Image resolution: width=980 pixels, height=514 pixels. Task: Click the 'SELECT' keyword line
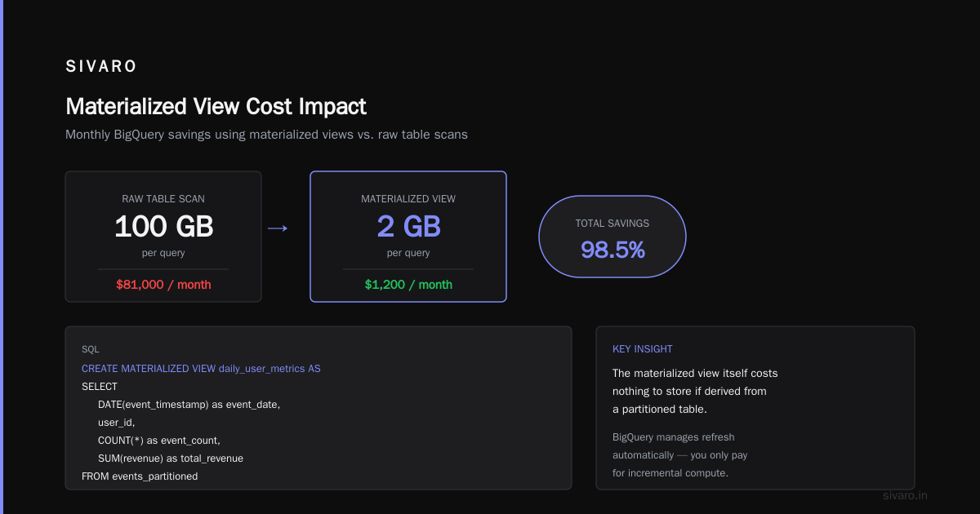pyautogui.click(x=100, y=387)
